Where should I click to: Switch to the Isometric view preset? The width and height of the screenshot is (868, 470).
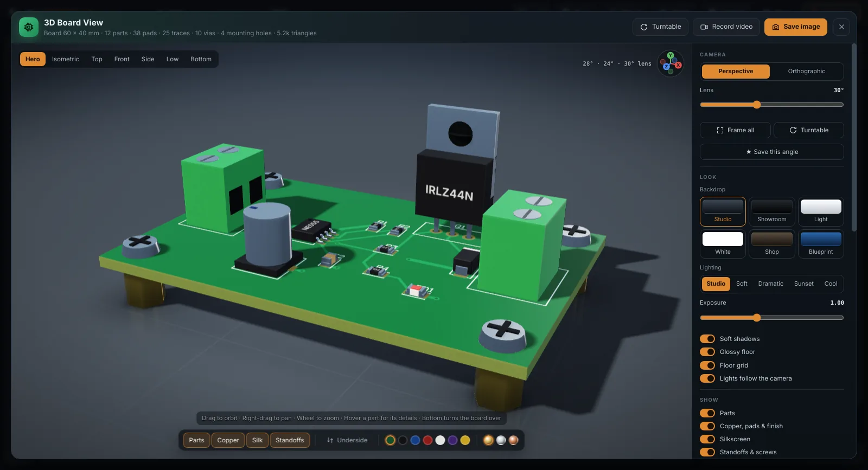(66, 59)
